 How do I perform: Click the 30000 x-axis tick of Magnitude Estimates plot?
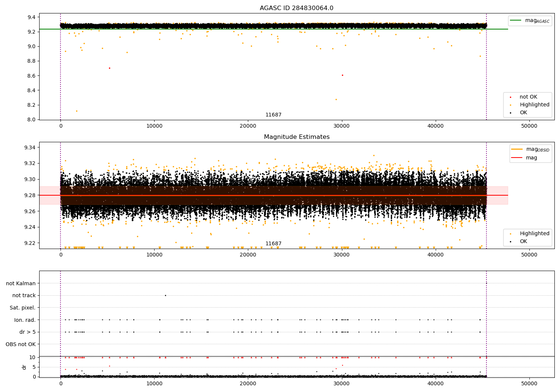(342, 255)
